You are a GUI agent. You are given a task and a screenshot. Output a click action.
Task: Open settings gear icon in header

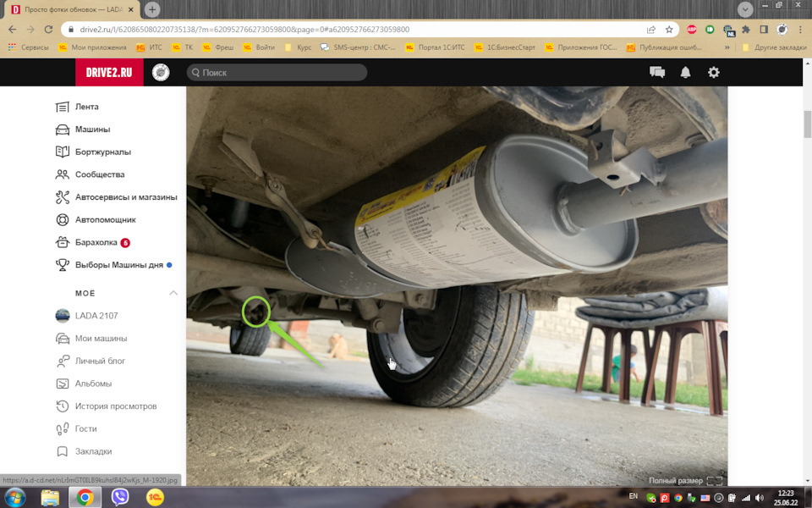pyautogui.click(x=714, y=73)
